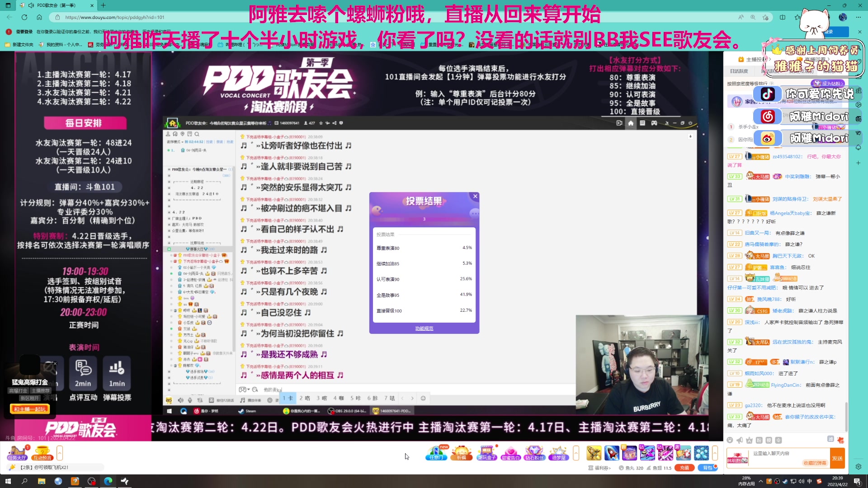Expand the 选手现场 group in the room list
This screenshot has height=488, width=868.
pos(198,372)
